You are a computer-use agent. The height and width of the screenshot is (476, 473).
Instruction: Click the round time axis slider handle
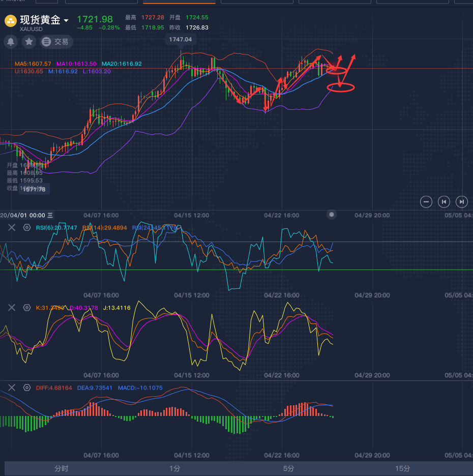pos(332,215)
